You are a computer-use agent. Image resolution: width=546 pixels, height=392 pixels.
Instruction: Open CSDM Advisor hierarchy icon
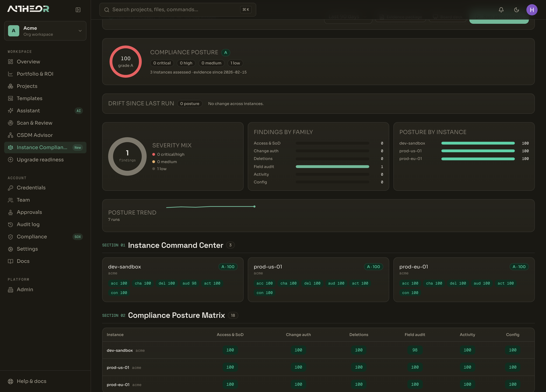coord(10,135)
